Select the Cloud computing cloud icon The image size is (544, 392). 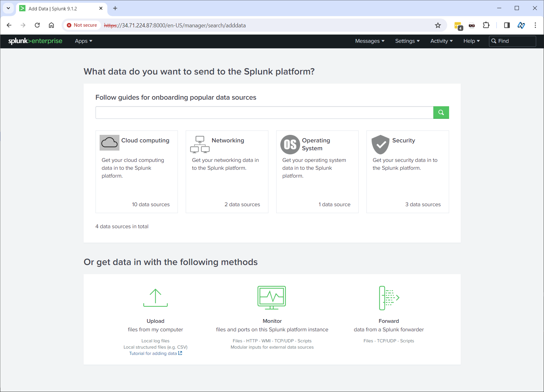click(109, 143)
